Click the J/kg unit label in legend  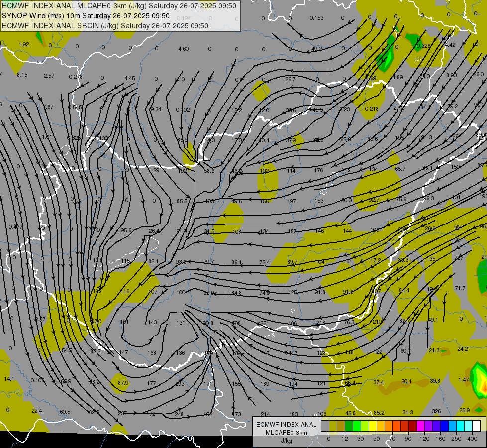pyautogui.click(x=287, y=441)
